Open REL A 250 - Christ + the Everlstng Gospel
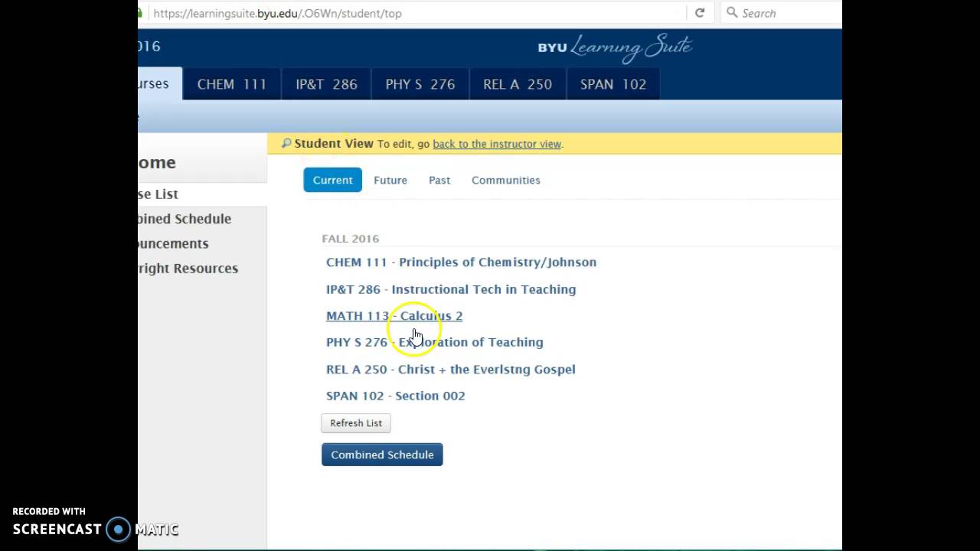This screenshot has height=551, width=980. click(451, 369)
